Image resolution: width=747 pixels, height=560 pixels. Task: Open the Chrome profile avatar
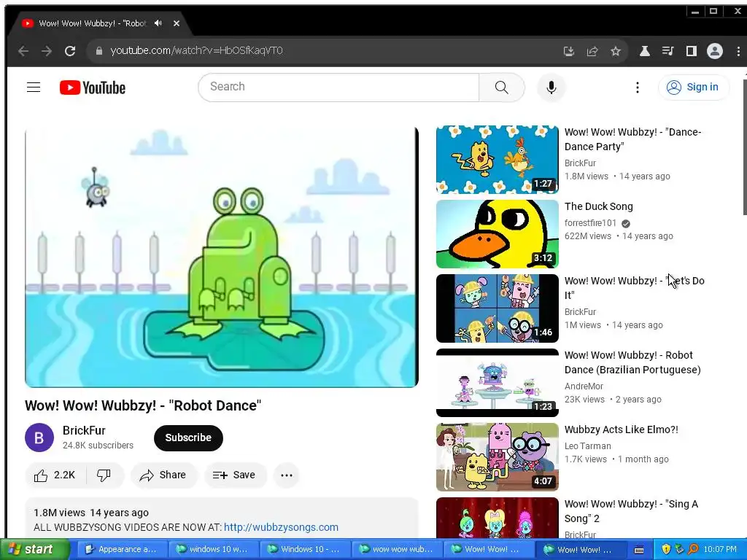(715, 51)
